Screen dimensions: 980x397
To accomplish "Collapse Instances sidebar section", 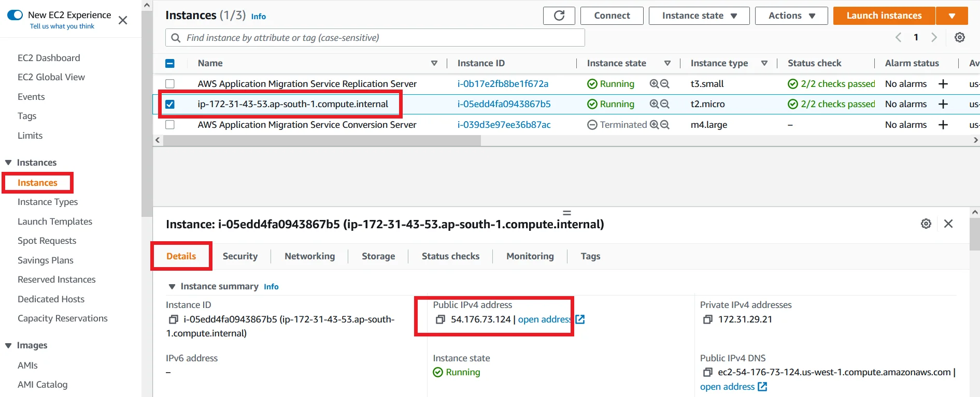I will [8, 163].
